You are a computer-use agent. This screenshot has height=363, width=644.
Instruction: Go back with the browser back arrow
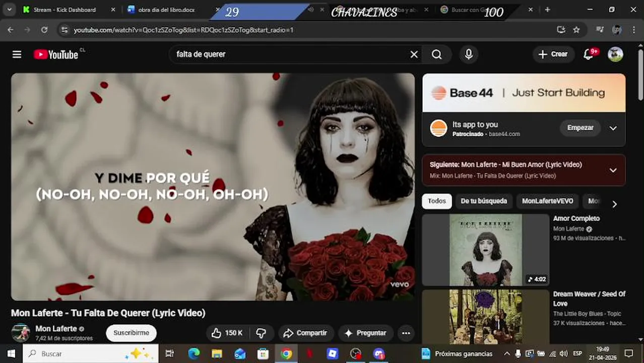pyautogui.click(x=11, y=30)
